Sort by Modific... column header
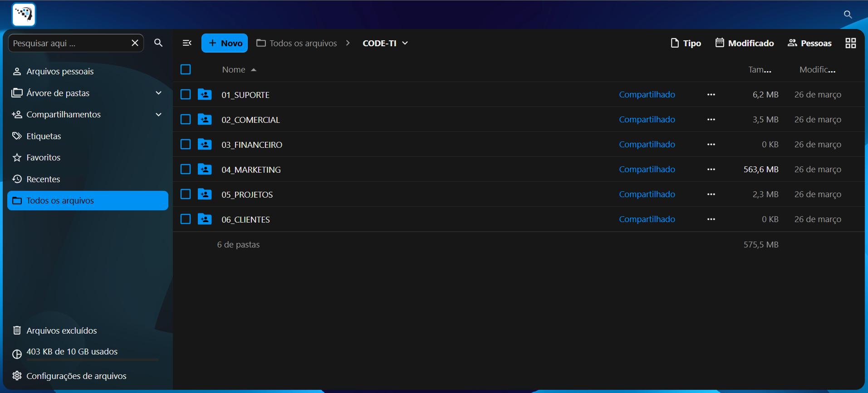Image resolution: width=868 pixels, height=393 pixels. point(818,69)
